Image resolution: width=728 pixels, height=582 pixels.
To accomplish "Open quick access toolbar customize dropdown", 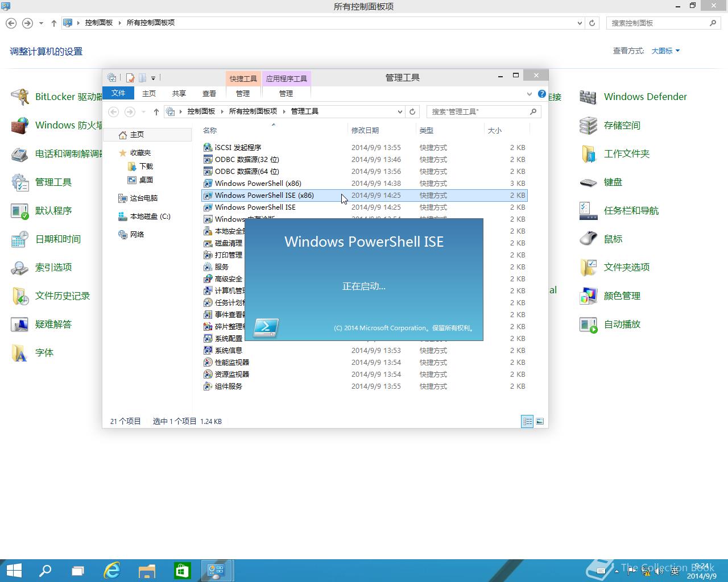I will 153,78.
